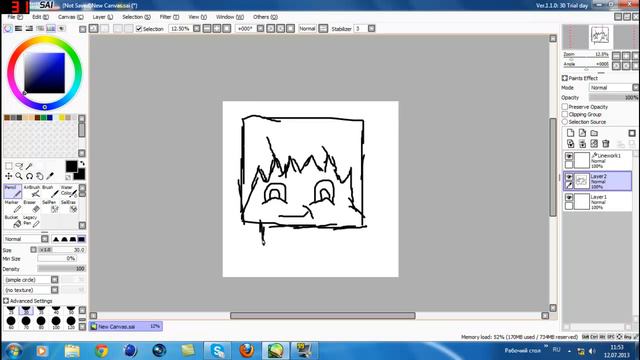This screenshot has width=640, height=360.
Task: Select the rectangular selection tool
Action: pyautogui.click(x=9, y=166)
